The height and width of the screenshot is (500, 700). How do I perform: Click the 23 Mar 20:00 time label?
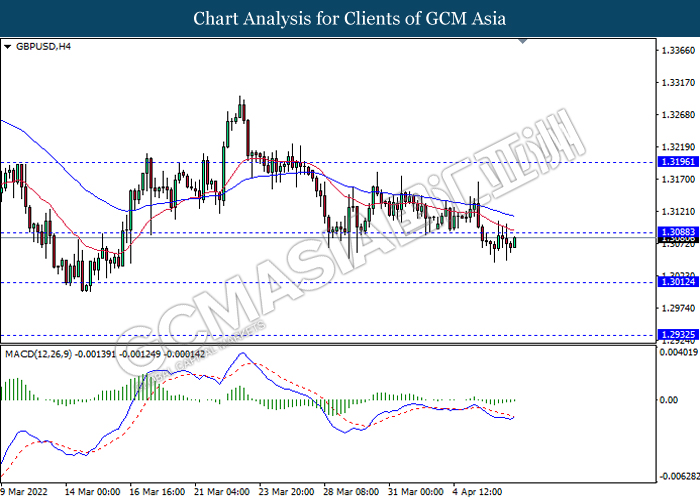click(287, 492)
